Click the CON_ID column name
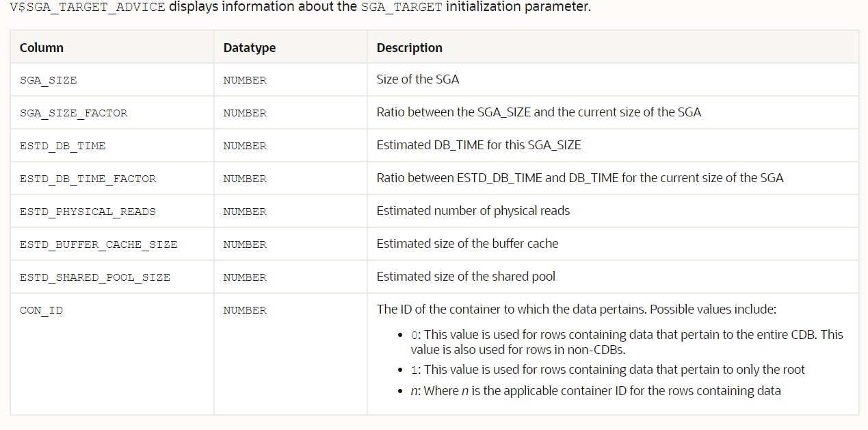Screen dimensions: 868x430 click(41, 310)
